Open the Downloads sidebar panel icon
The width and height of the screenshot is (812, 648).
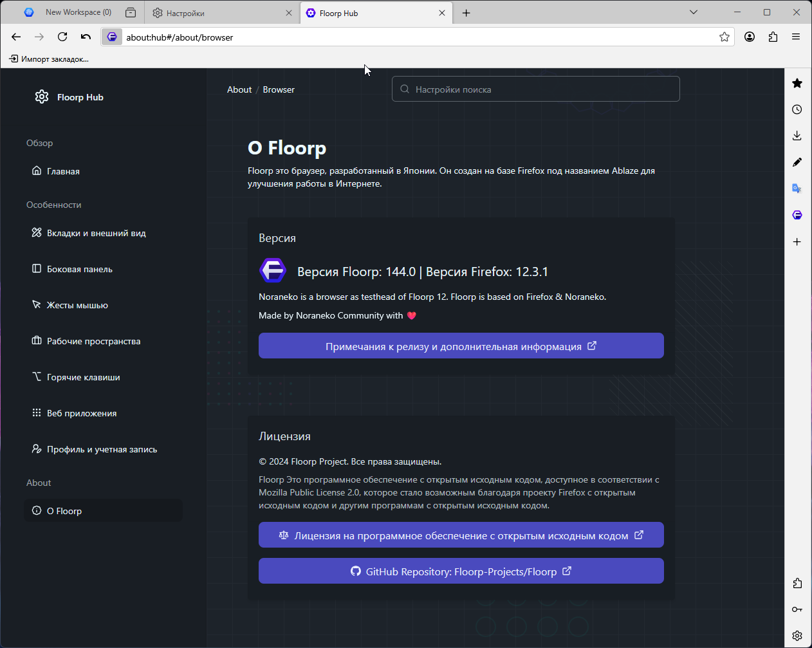point(797,136)
